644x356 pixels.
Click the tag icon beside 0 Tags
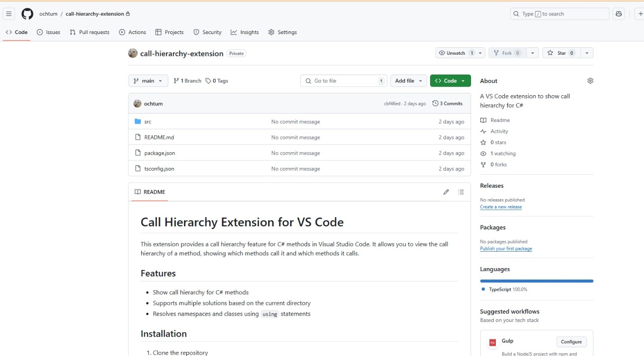208,81
